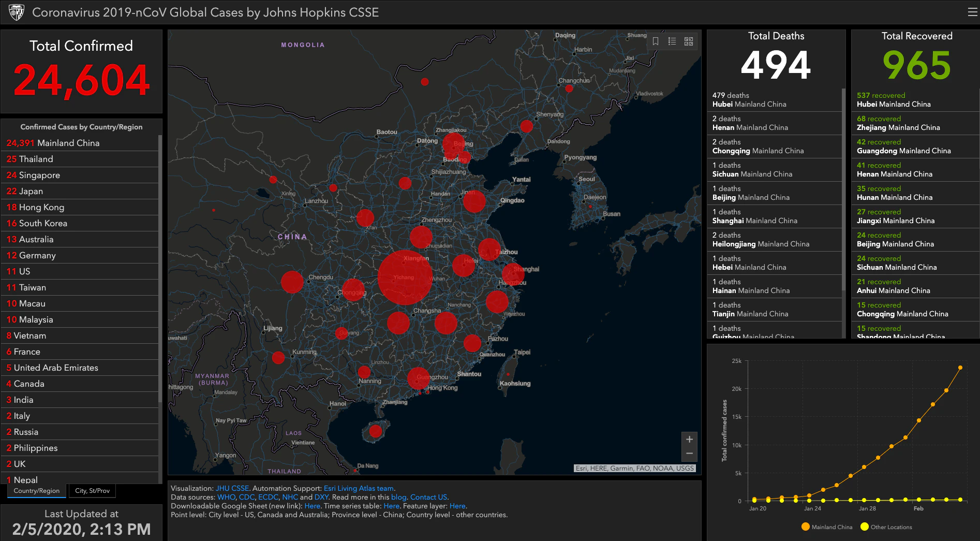Click the 2 deaths Heilongjiang entry

[x=775, y=239]
